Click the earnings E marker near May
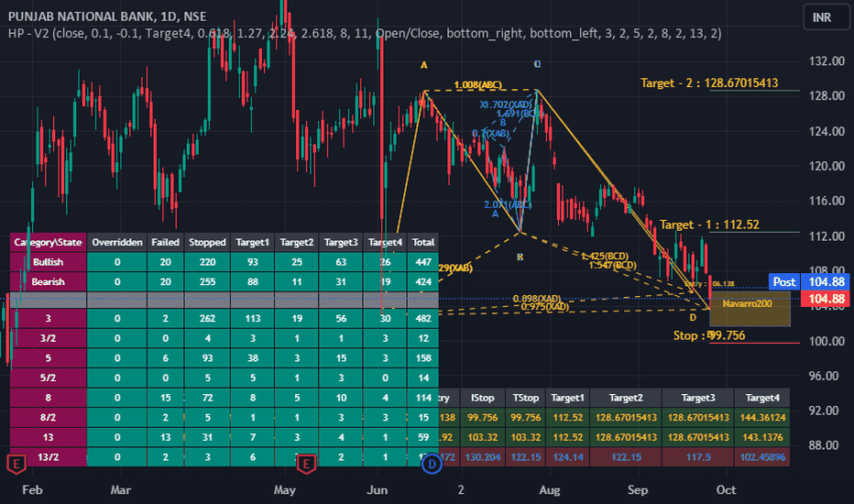The height and width of the screenshot is (504, 854). (x=306, y=465)
